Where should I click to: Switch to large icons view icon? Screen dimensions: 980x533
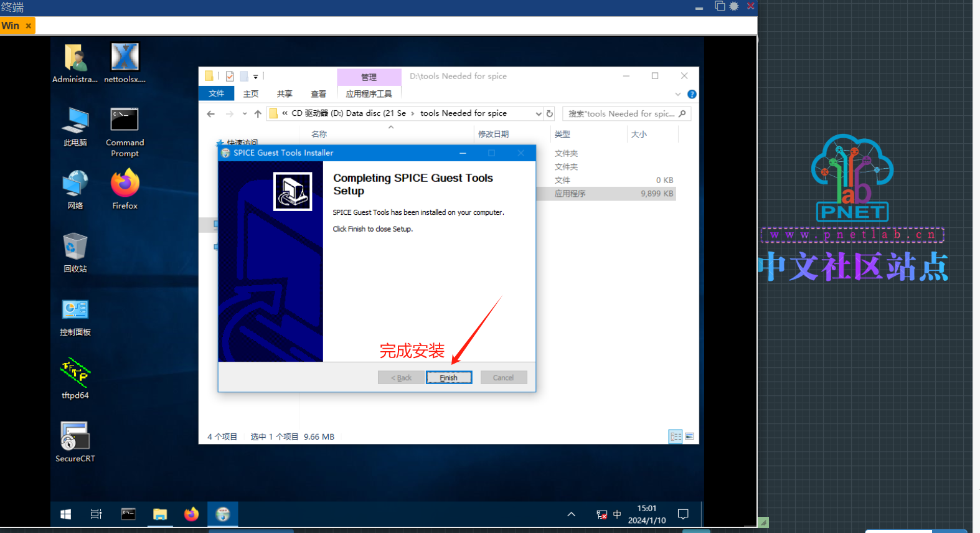689,436
